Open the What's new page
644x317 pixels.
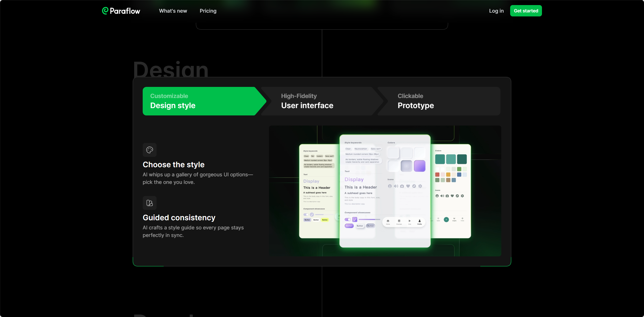173,11
